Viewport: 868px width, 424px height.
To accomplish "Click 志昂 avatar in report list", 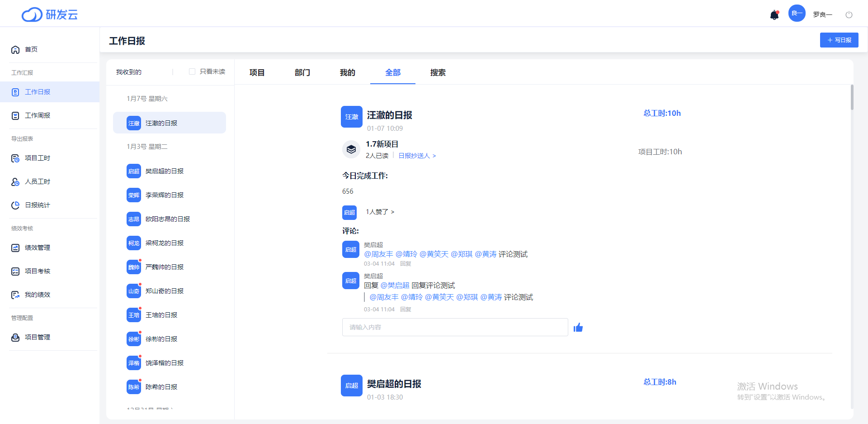I will [x=134, y=219].
